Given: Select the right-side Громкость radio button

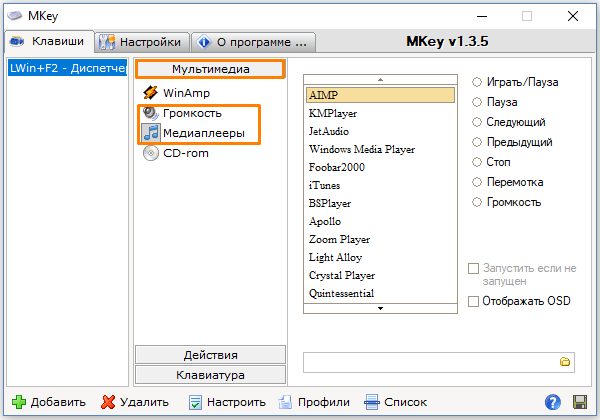Looking at the screenshot, I should 476,202.
